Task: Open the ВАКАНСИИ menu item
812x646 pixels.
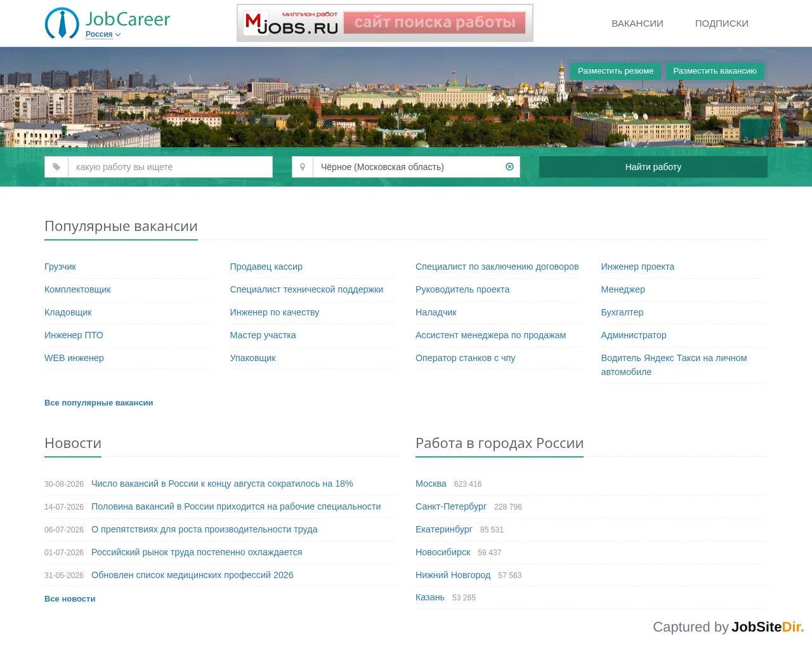Action: [x=638, y=23]
